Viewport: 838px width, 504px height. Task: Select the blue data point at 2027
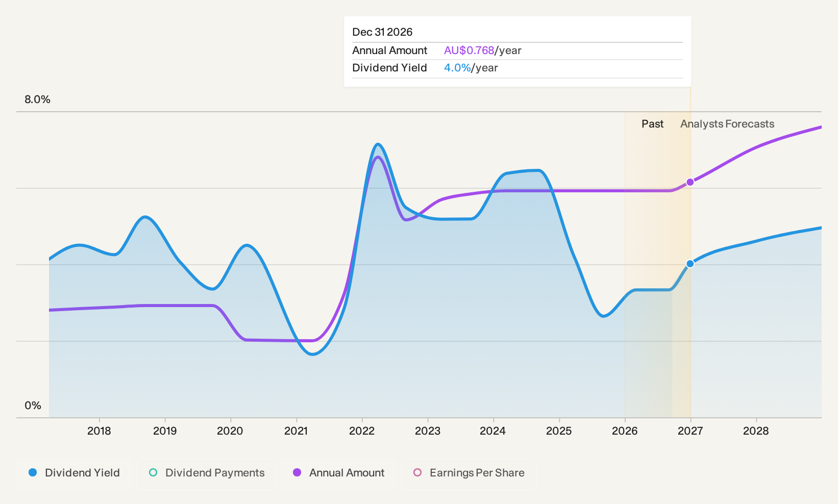click(x=690, y=264)
